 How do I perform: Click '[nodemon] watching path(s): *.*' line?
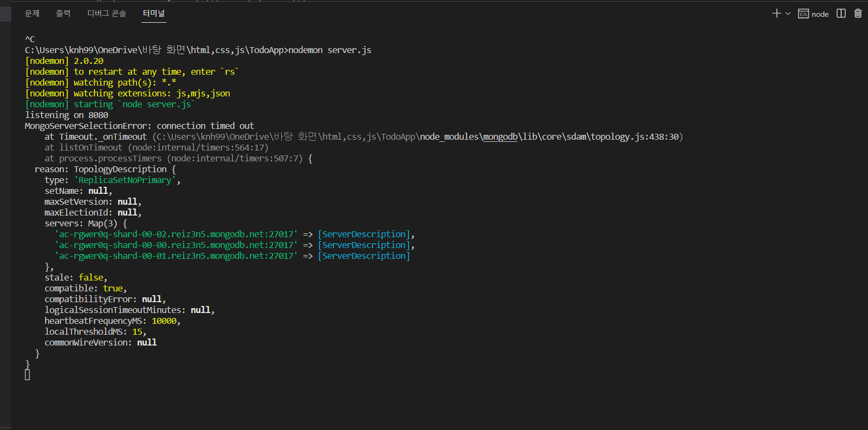click(x=100, y=82)
